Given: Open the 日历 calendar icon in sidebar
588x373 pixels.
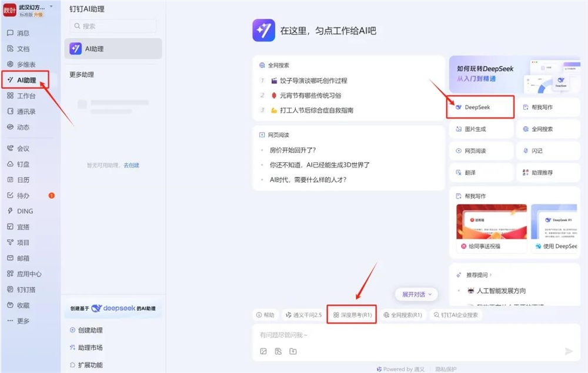Looking at the screenshot, I should (x=24, y=180).
